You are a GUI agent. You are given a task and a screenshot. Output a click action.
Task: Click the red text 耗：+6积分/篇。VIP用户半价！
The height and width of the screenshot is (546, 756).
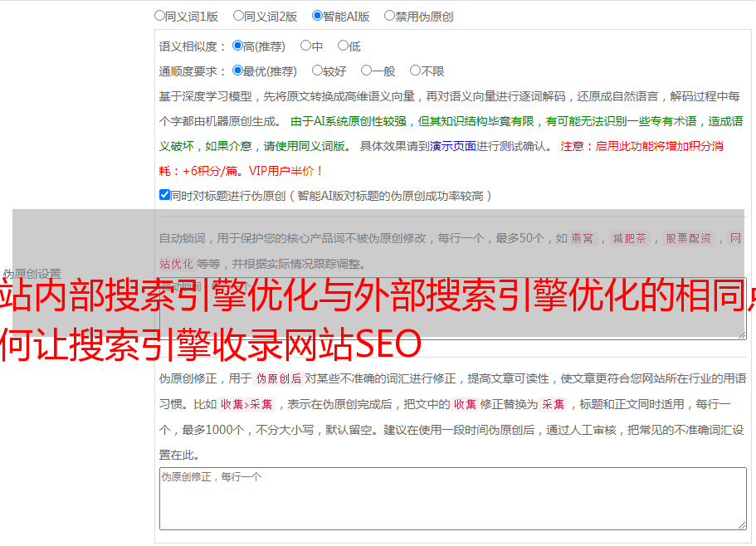click(x=241, y=171)
